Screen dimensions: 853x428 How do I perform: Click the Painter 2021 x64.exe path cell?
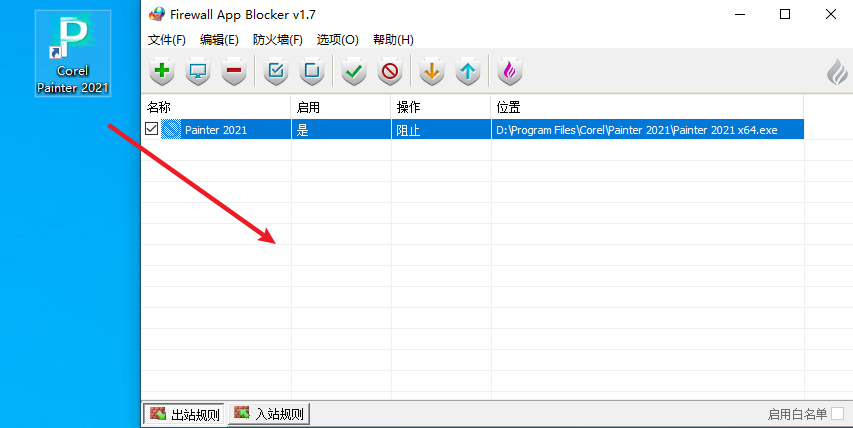point(647,129)
